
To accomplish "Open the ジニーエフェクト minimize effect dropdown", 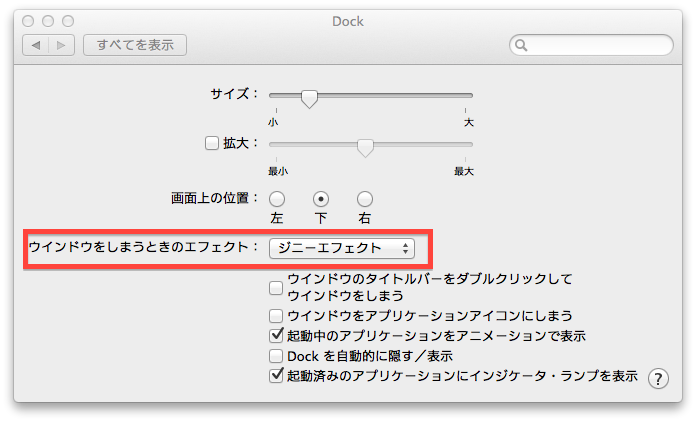I will [341, 247].
